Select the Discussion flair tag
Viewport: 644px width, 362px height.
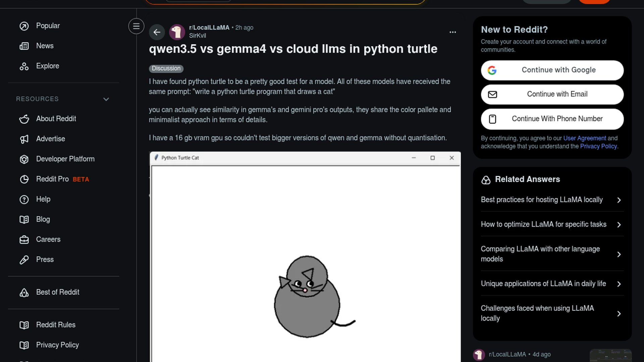click(x=166, y=68)
